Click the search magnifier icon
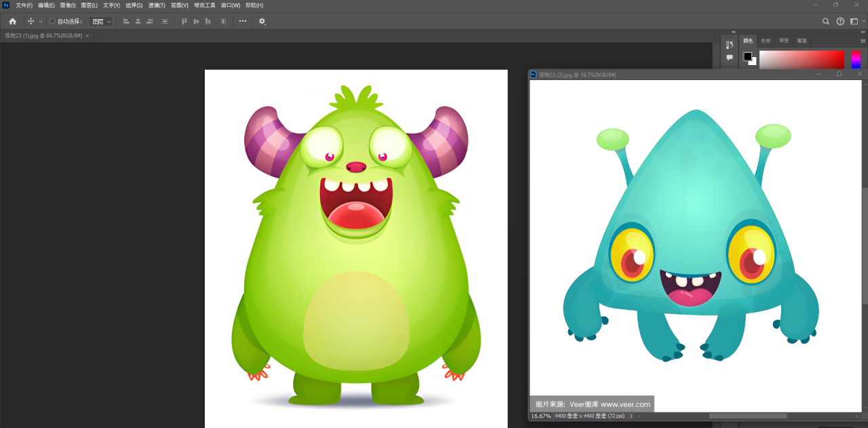The height and width of the screenshot is (428, 868). (826, 21)
